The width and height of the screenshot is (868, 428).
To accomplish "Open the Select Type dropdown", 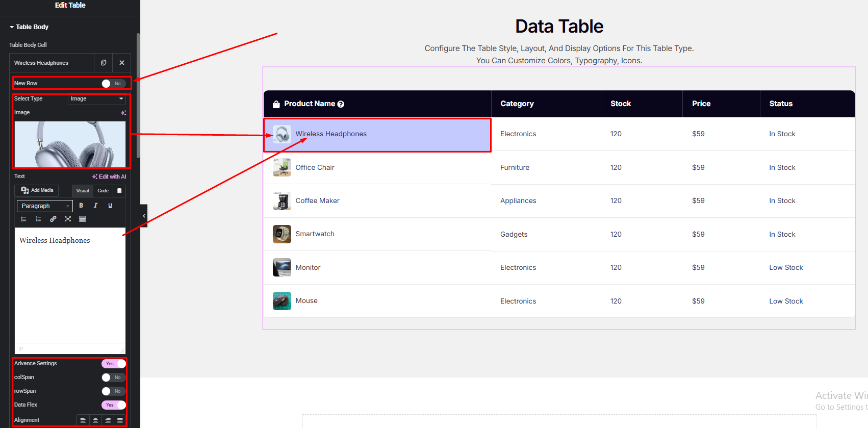I will click(x=96, y=99).
